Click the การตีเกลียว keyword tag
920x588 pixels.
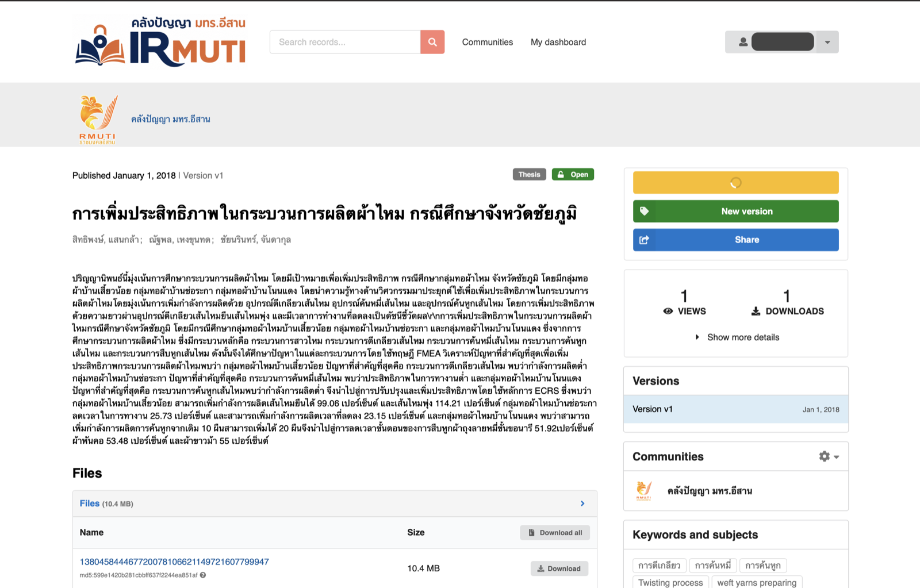[x=659, y=566]
